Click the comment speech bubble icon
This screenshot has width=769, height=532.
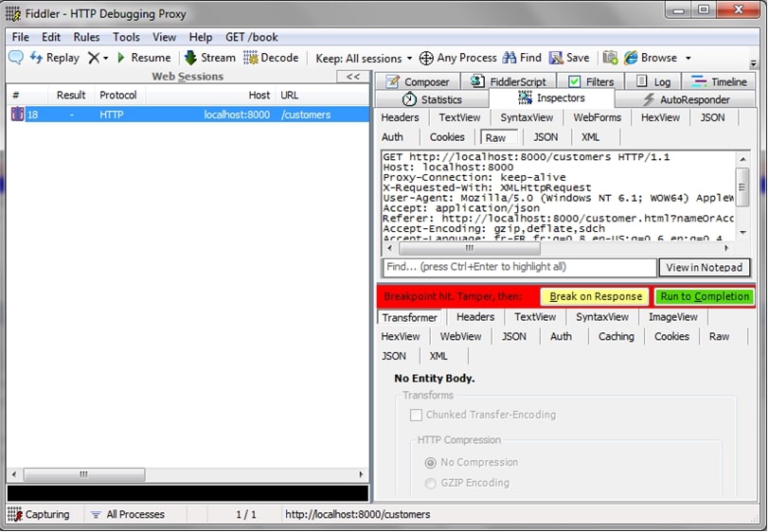[16, 58]
